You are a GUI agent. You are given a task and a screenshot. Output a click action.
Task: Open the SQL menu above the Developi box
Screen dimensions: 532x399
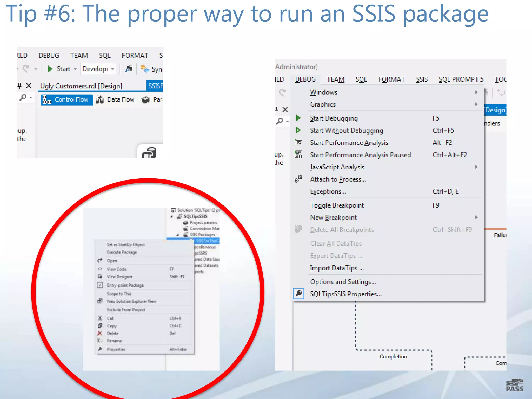(x=105, y=55)
